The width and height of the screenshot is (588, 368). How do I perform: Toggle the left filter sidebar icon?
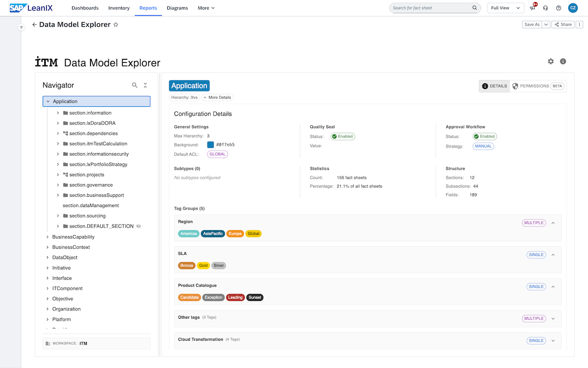coord(21,28)
